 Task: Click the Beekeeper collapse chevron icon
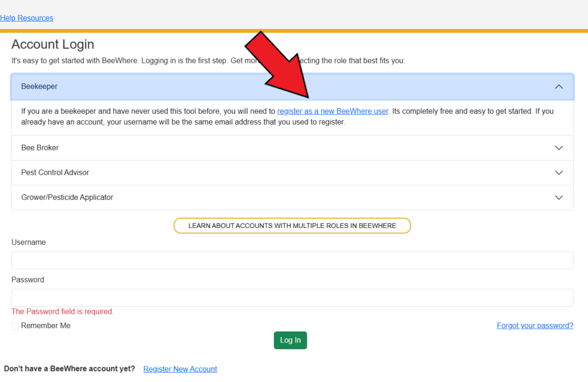[558, 86]
